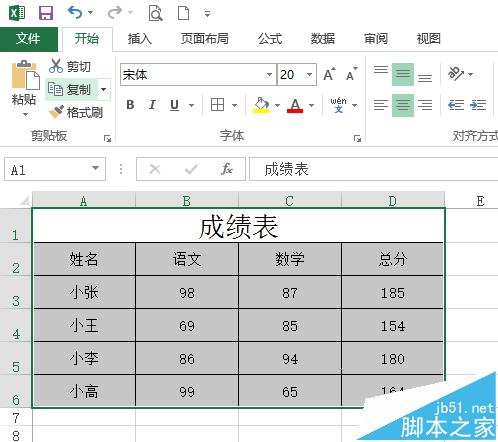
Task: Open the 公式 tab
Action: coord(270,39)
